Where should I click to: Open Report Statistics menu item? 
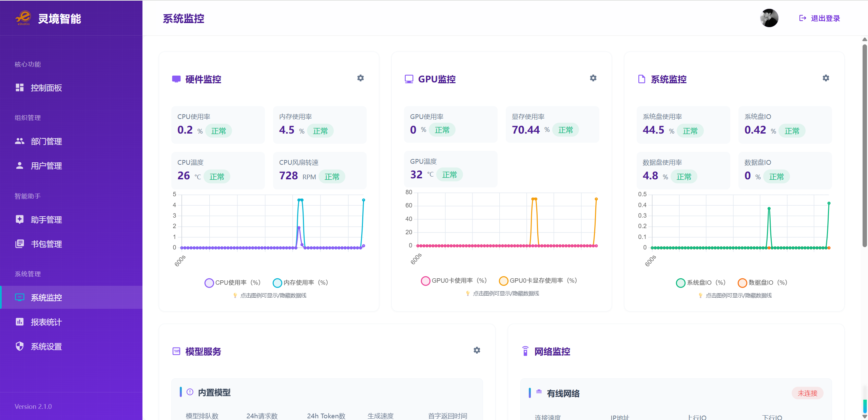pos(46,322)
